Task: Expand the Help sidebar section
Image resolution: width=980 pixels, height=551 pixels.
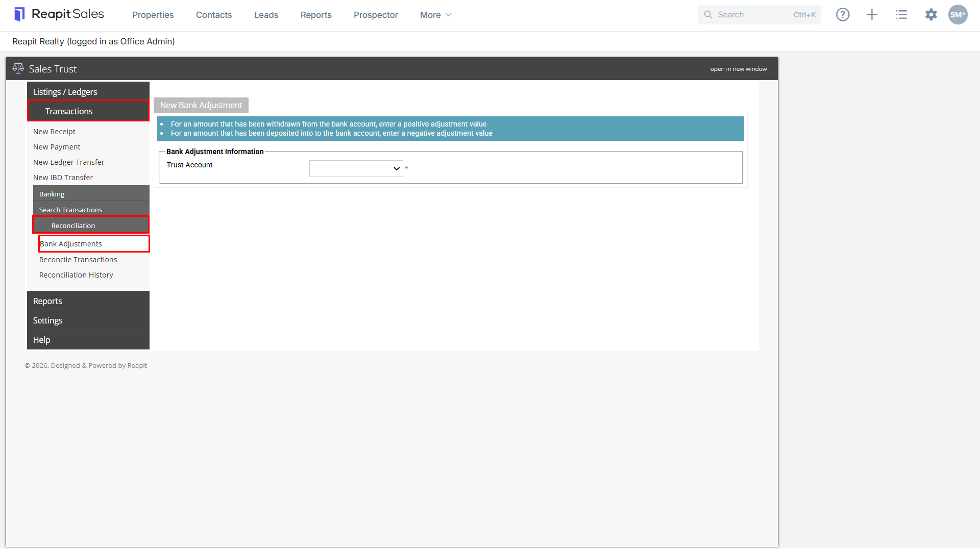Action: (88, 339)
